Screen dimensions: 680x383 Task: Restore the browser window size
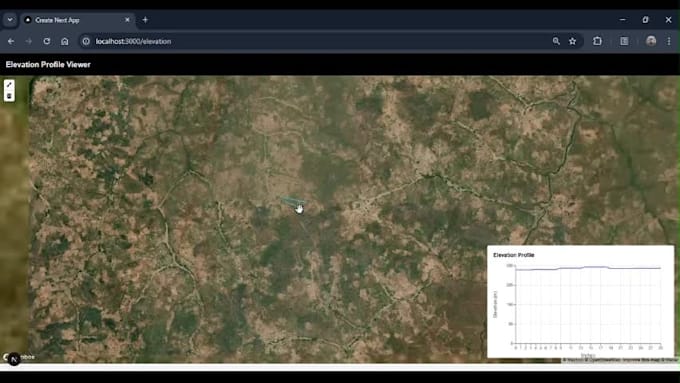(x=645, y=20)
